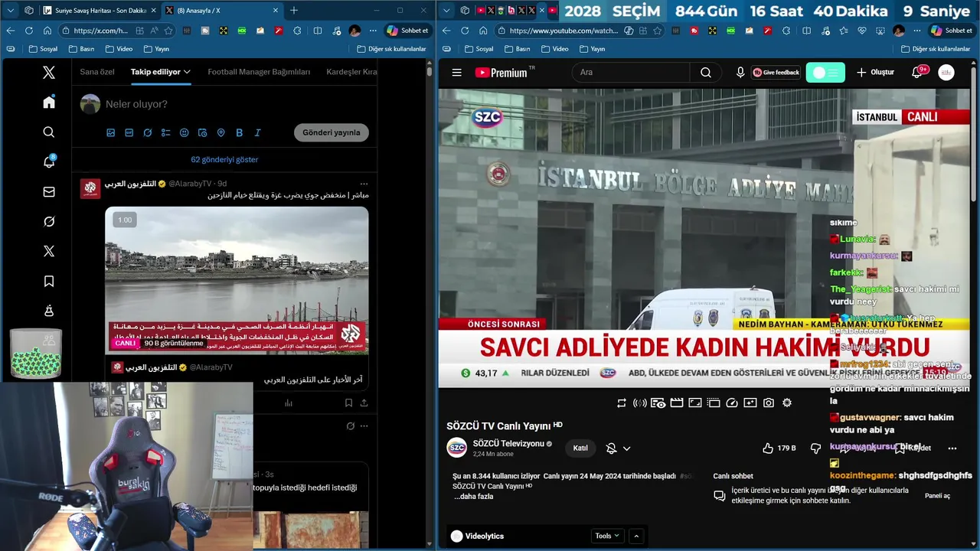The image size is (980, 551).
Task: Open X home via house icon in sidebar
Action: [49, 103]
